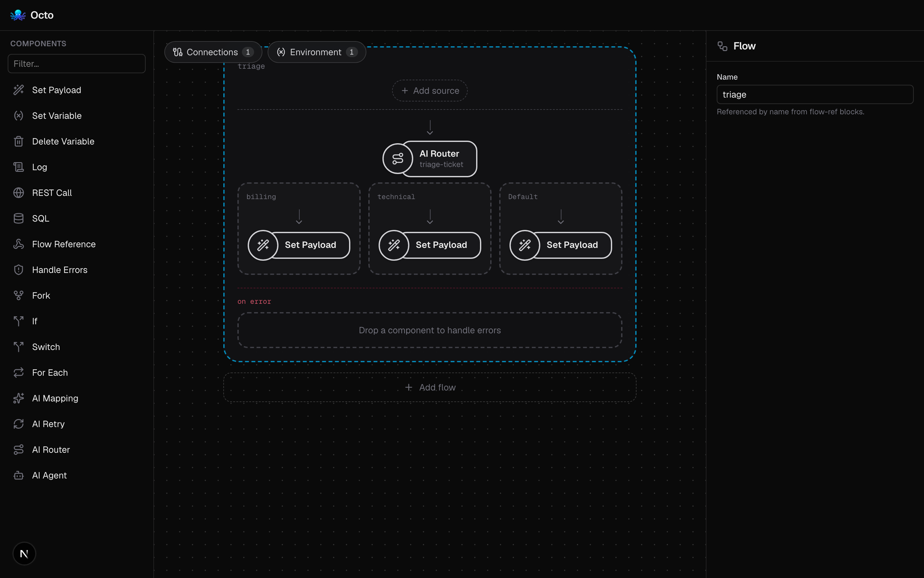Click the REST Call globe icon
Viewport: 924px width, 578px height.
point(18,193)
